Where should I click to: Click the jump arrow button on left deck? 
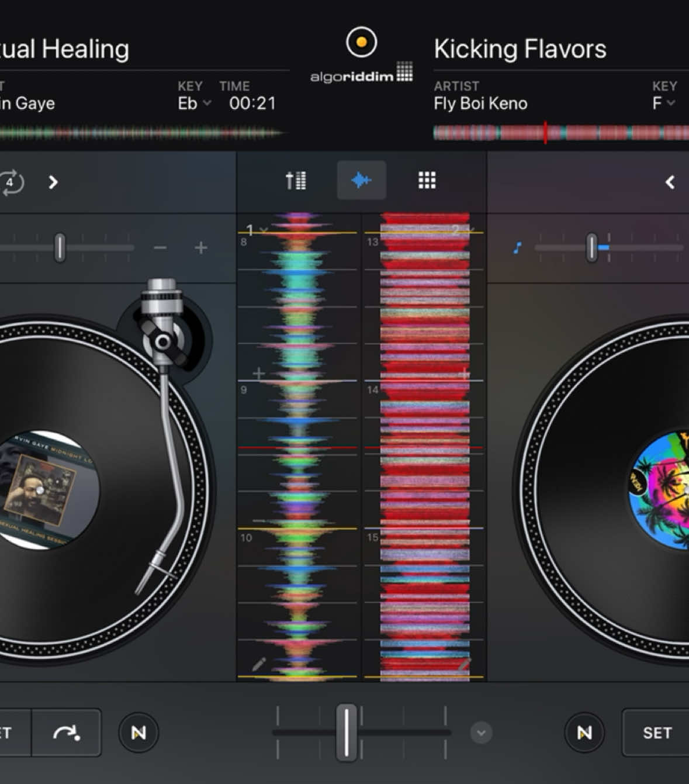point(67,733)
